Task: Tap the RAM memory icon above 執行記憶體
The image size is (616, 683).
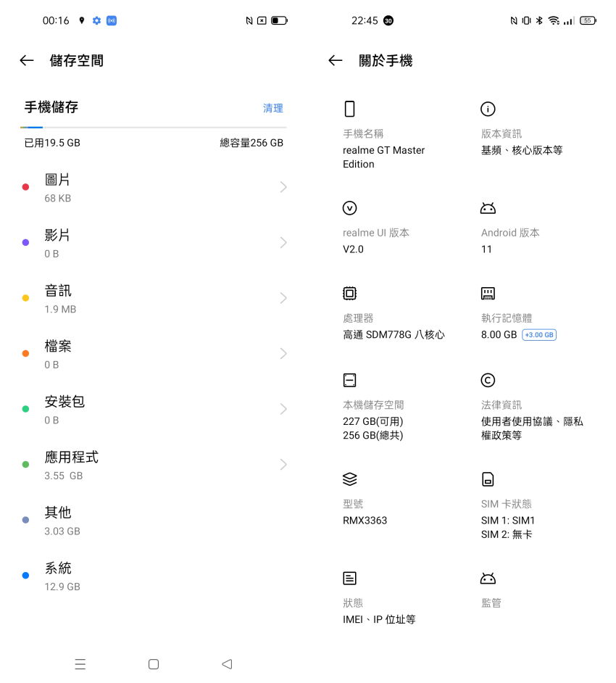Action: (488, 294)
